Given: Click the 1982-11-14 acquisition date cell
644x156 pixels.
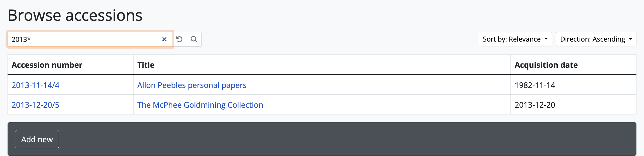Looking at the screenshot, I should 535,85.
